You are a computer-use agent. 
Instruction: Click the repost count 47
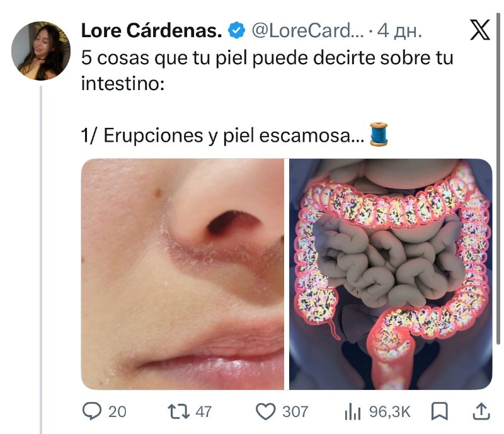[203, 412]
